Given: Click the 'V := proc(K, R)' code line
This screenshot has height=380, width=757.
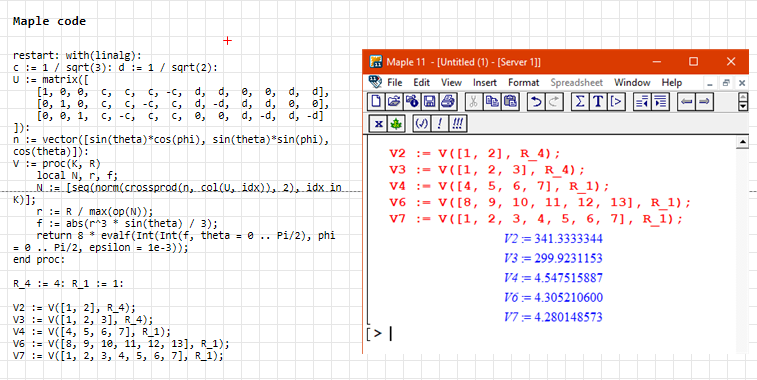Looking at the screenshot, I should (57, 164).
